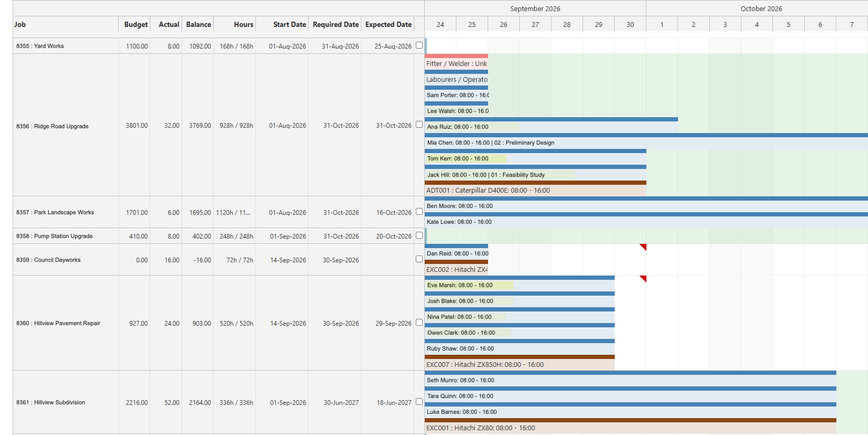Image resolution: width=868 pixels, height=435 pixels.
Task: Select the ADT001 Caterpillar D400E equipment bar
Action: [x=536, y=188]
